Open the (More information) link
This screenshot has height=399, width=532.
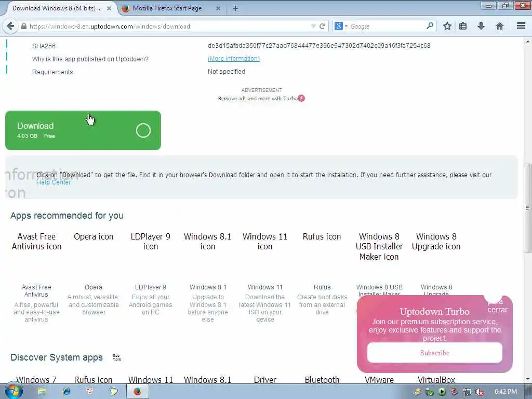(x=234, y=59)
